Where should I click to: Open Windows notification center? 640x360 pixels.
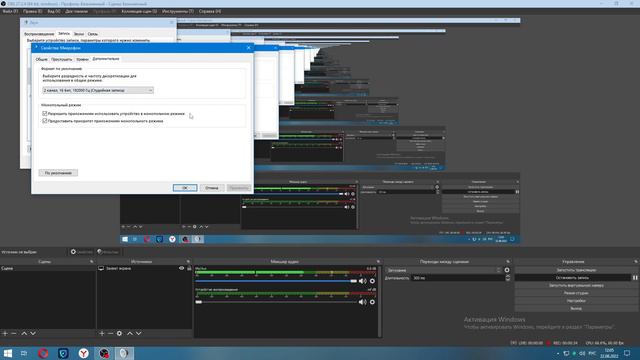point(627,353)
